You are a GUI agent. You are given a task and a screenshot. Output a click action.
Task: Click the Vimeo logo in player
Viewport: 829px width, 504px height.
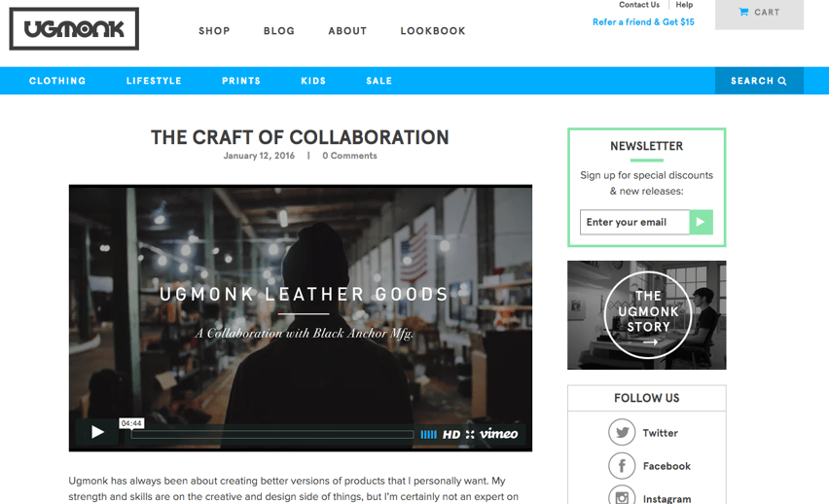498,434
